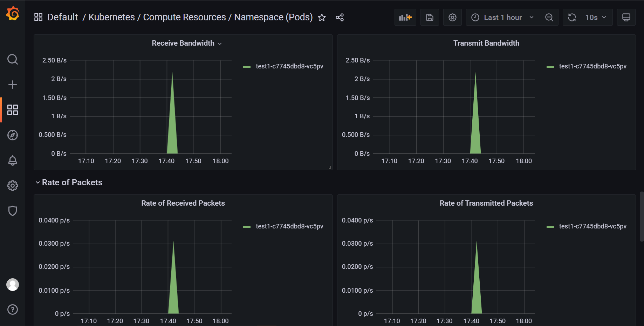Open the Grafana home logo
This screenshot has height=326, width=644.
point(13,14)
